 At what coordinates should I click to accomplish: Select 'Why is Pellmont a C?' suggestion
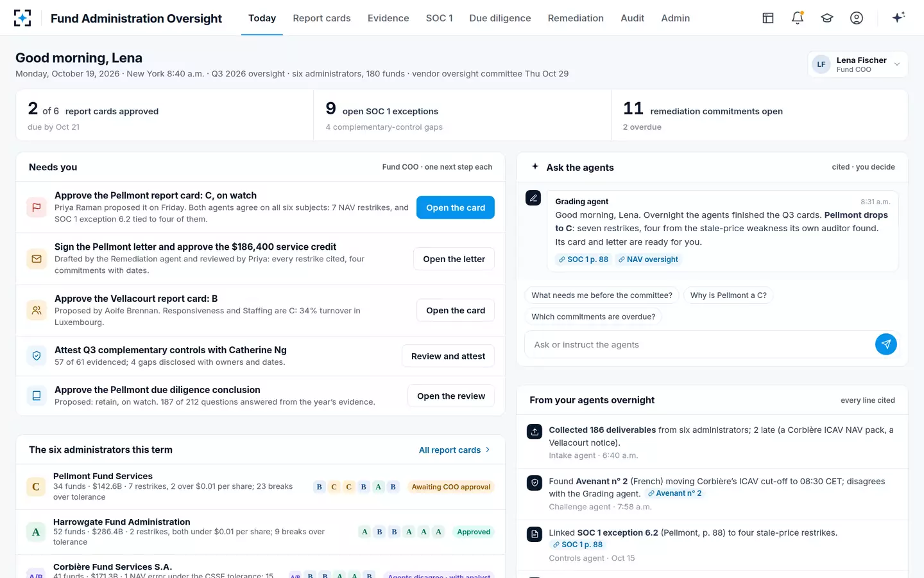(x=728, y=295)
